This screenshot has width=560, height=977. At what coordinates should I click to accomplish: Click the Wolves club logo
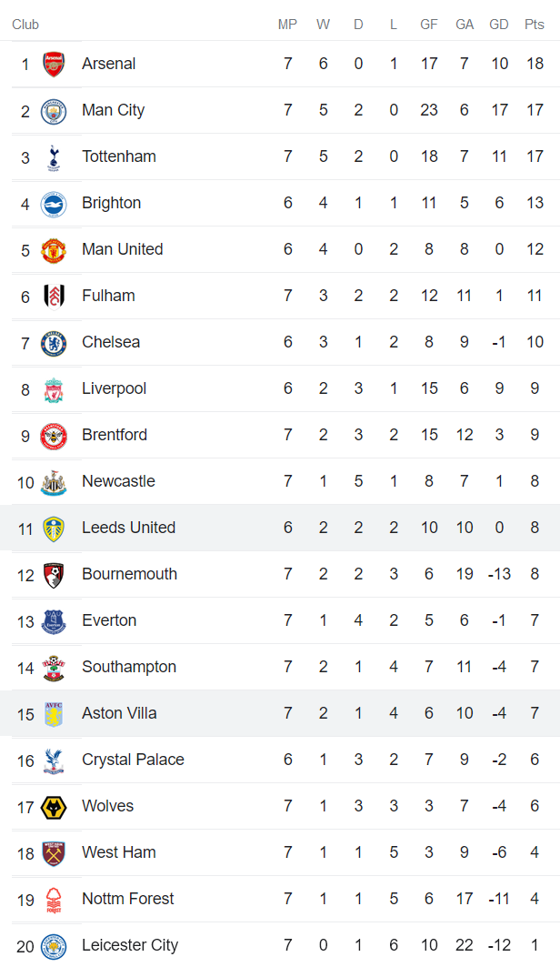(x=54, y=807)
